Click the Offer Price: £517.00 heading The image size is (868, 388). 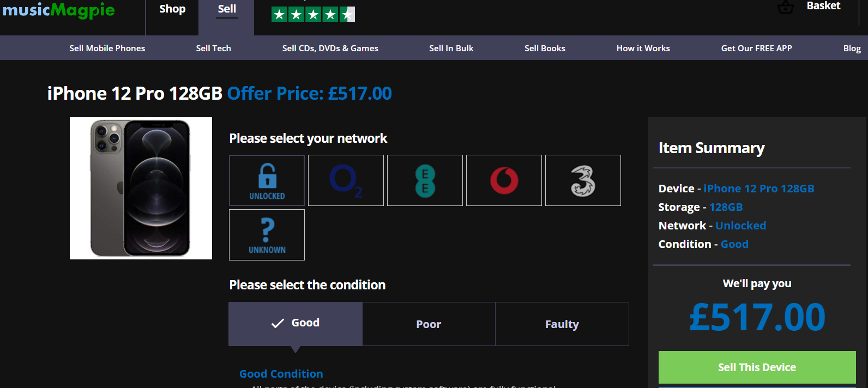click(309, 93)
